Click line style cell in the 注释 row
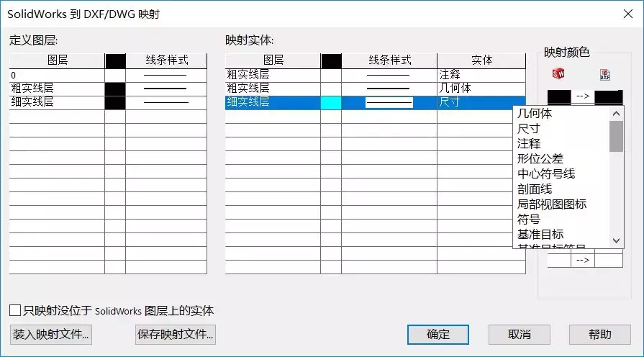644x357 pixels. [389, 75]
